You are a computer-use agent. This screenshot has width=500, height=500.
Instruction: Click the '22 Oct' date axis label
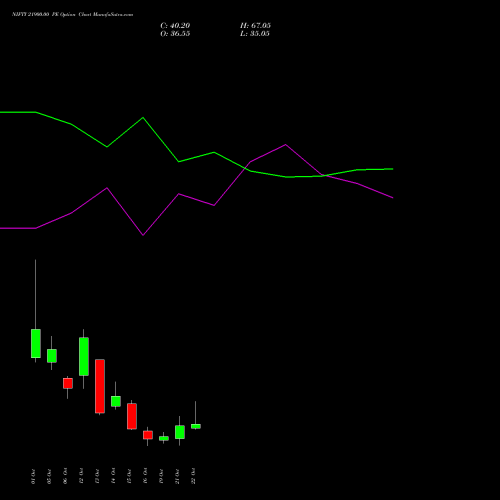[x=193, y=476]
